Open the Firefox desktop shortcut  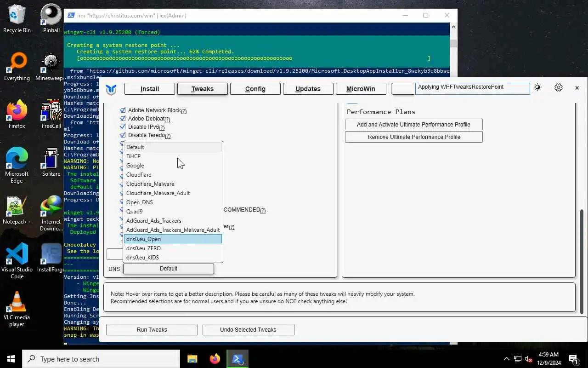pos(17,115)
